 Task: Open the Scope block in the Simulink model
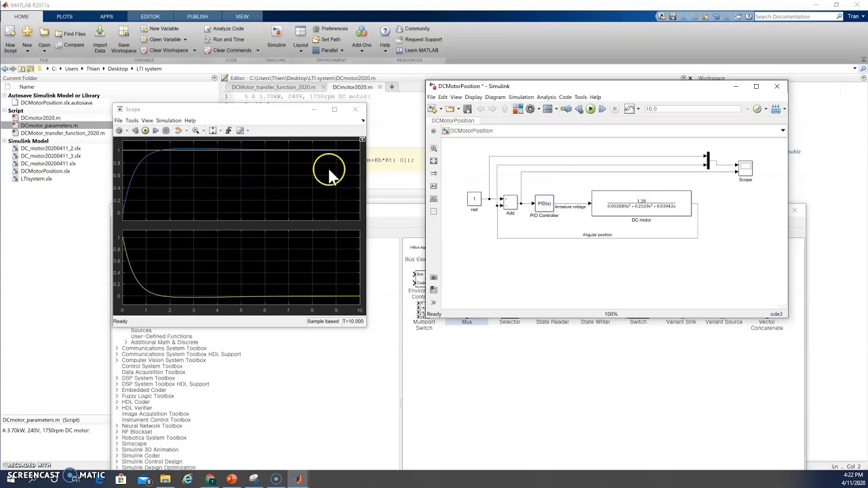(745, 167)
